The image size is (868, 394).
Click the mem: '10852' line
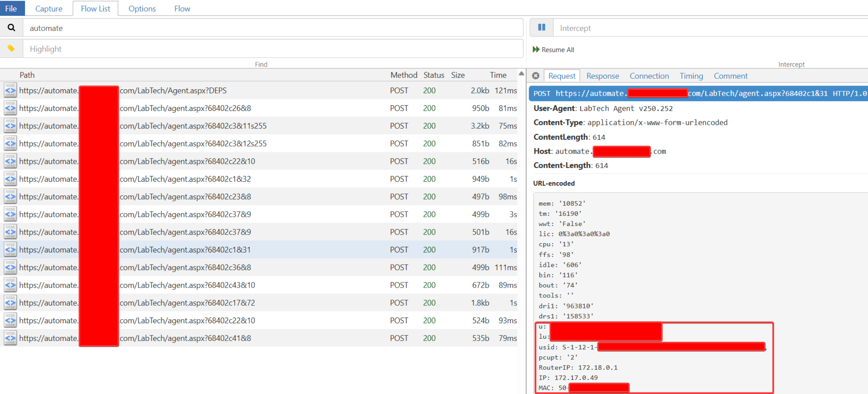pos(562,204)
